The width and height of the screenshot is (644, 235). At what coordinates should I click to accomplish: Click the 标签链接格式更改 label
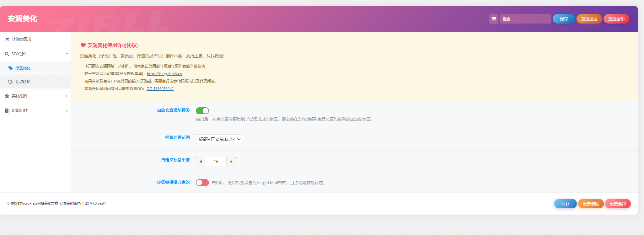pos(173,182)
